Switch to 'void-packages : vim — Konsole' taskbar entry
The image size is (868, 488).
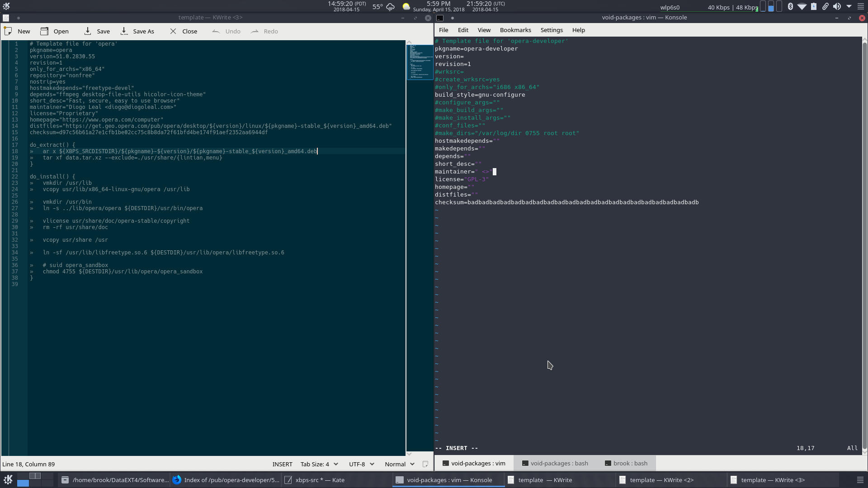click(x=448, y=480)
